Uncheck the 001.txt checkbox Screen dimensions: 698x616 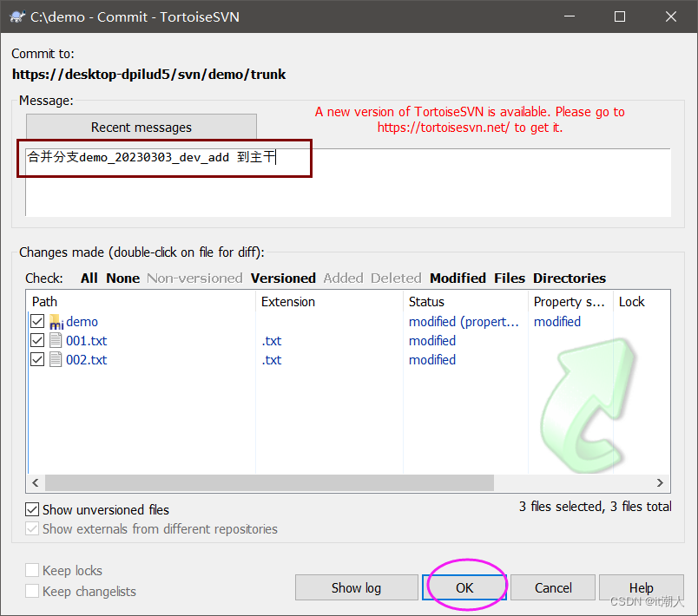point(37,340)
